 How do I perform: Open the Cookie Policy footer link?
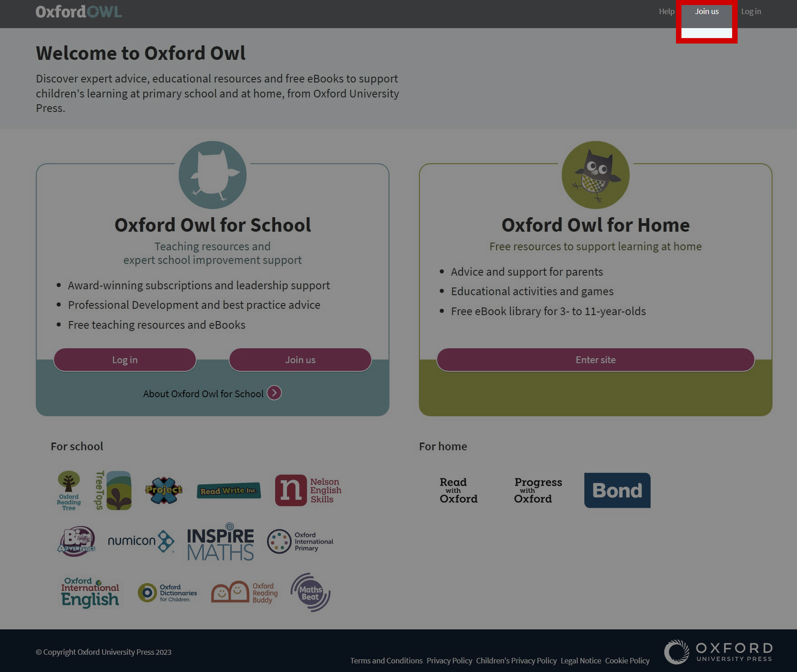click(x=627, y=661)
